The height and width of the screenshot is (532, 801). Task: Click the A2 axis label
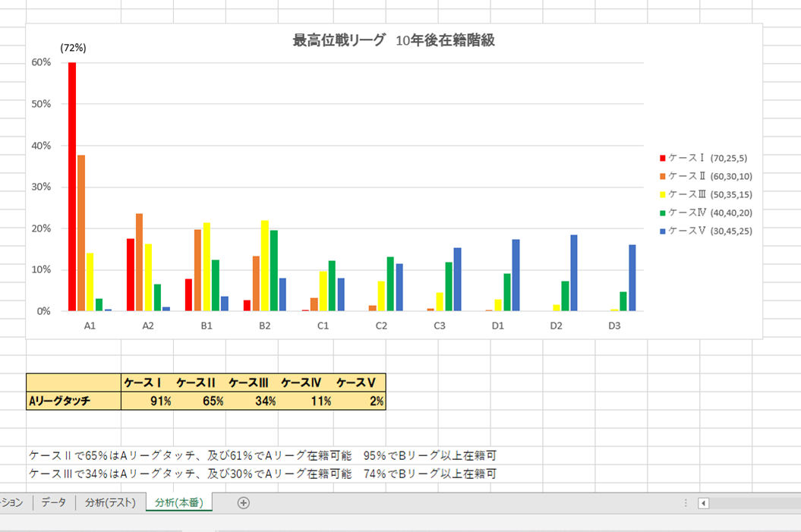tap(148, 326)
